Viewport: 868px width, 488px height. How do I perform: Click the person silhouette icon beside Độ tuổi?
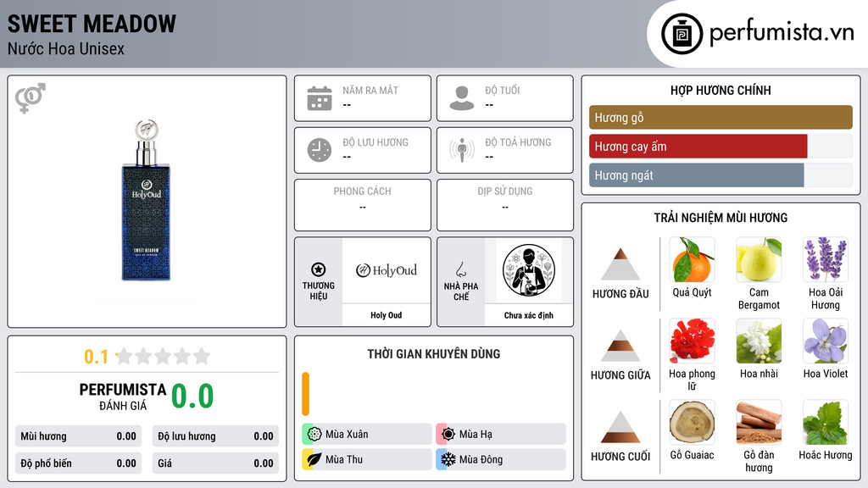point(462,98)
